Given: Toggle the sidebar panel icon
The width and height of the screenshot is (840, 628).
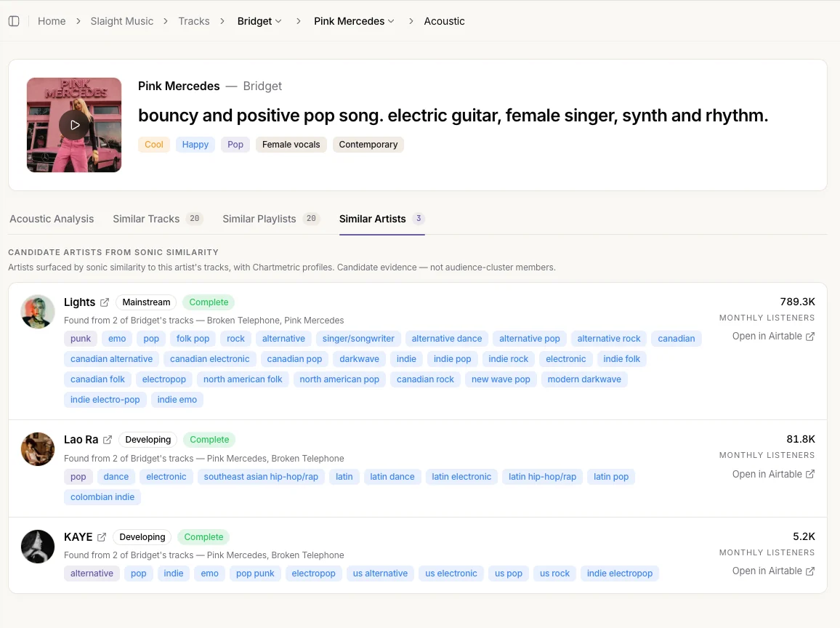Looking at the screenshot, I should [14, 21].
